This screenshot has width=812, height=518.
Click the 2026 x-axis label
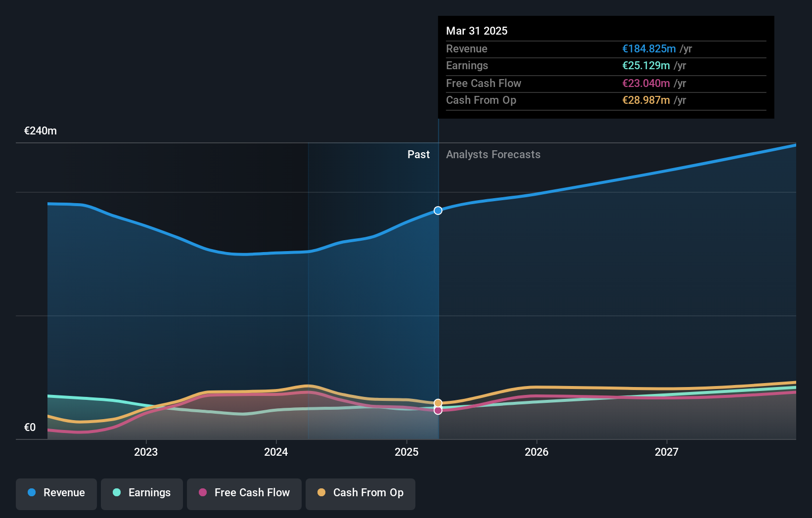point(537,452)
